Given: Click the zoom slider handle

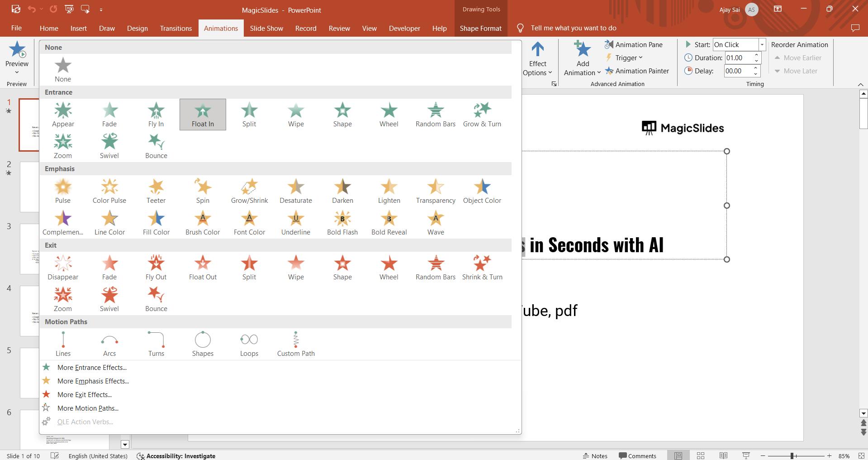Looking at the screenshot, I should [x=792, y=456].
